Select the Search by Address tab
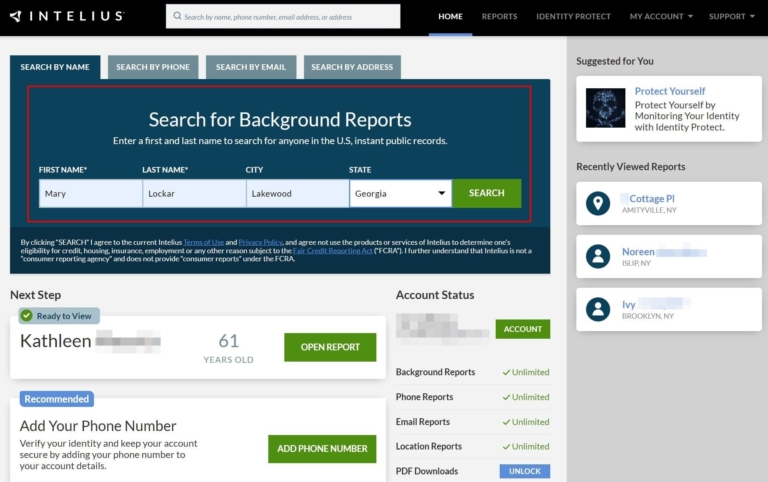Viewport: 768px width, 482px height. [x=352, y=67]
